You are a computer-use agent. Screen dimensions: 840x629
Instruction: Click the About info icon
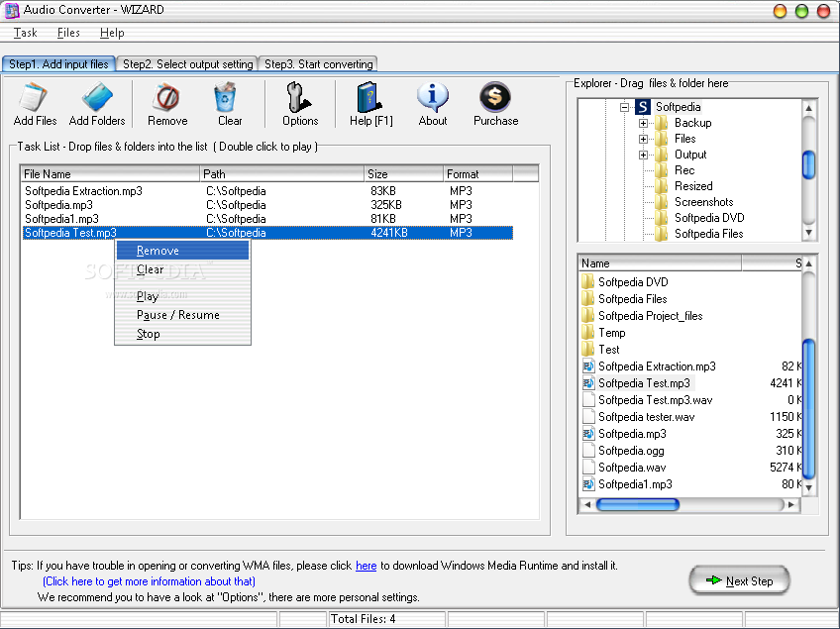(432, 104)
